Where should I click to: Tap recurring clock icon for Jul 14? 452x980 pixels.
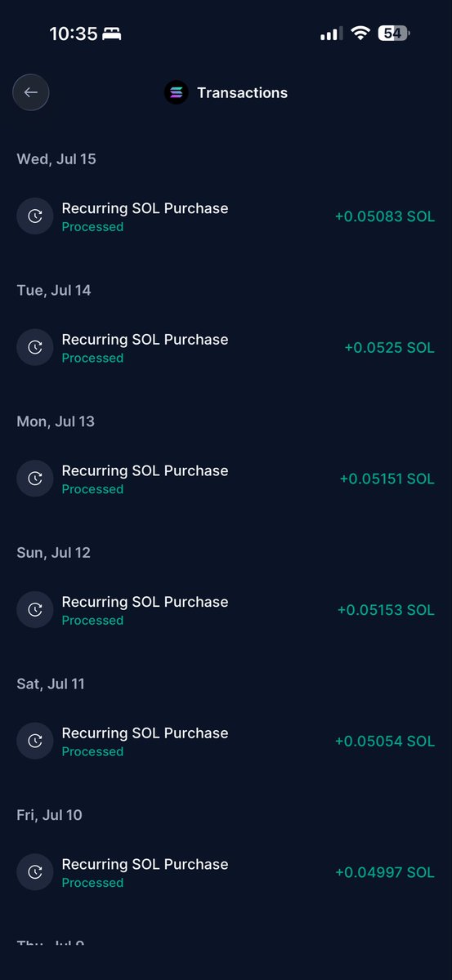pyautogui.click(x=35, y=348)
